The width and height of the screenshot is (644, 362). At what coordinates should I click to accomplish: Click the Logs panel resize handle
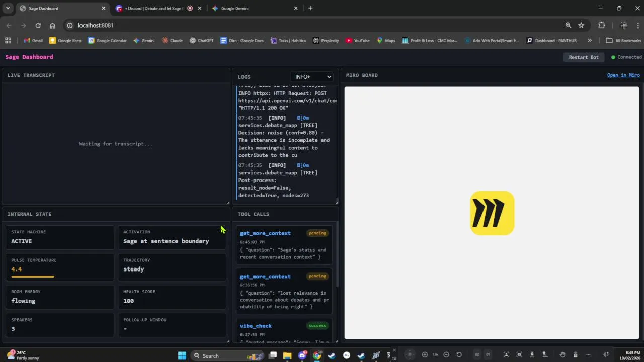337,202
